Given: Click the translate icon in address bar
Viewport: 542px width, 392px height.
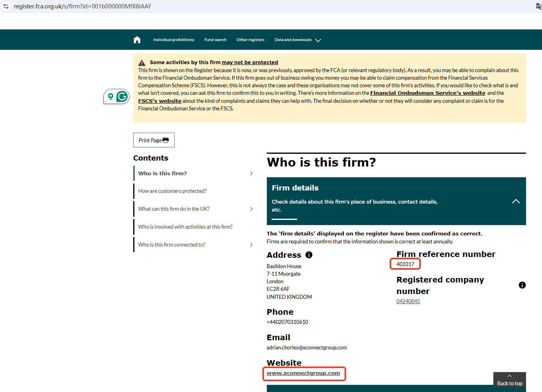Looking at the screenshot, I should tap(539, 6).
